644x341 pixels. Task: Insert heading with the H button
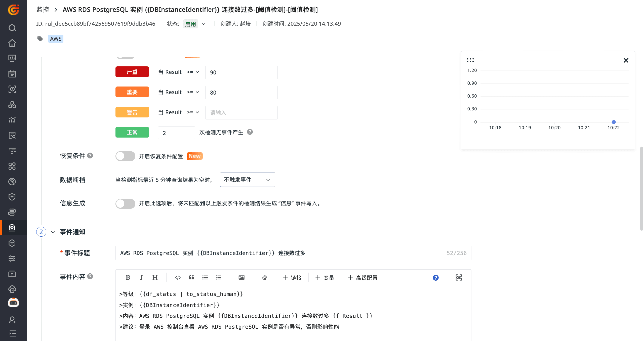[x=155, y=278]
